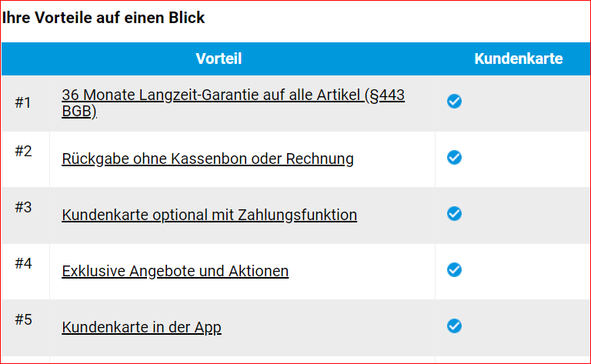The height and width of the screenshot is (364, 591).
Task: Click the checkmark icon in row #2
Action: (x=454, y=158)
